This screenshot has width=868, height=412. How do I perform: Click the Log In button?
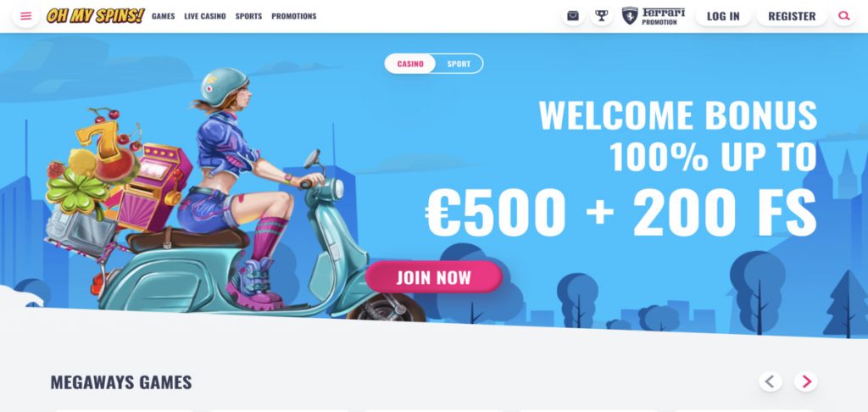coord(723,16)
